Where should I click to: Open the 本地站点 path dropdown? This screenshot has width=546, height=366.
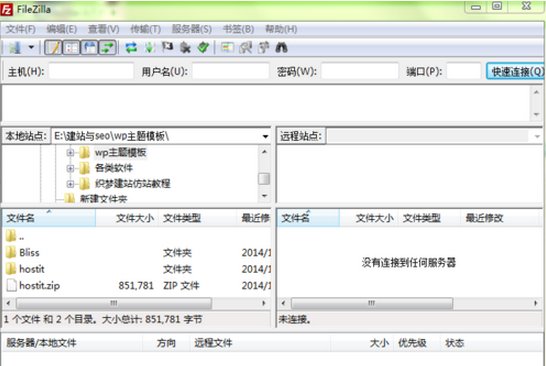tap(265, 136)
